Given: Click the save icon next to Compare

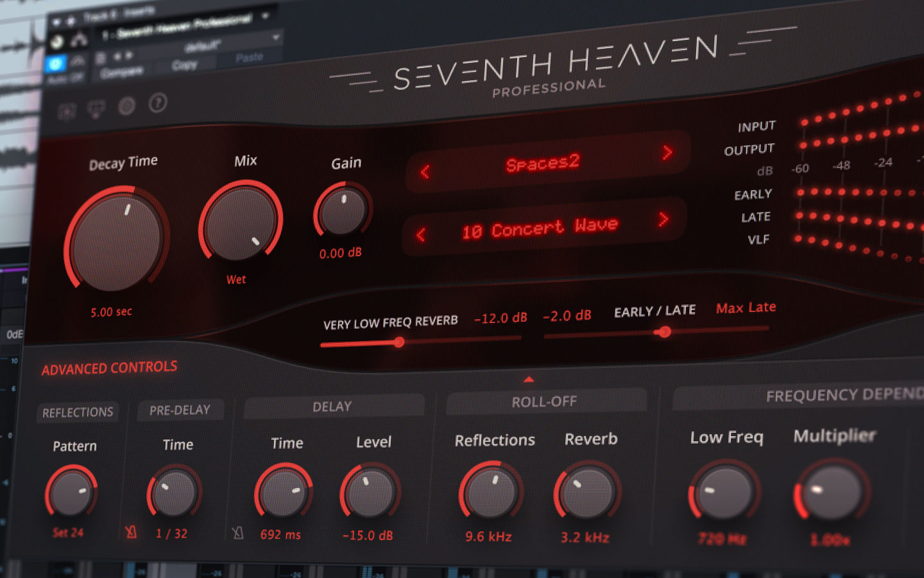Looking at the screenshot, I should tap(99, 58).
